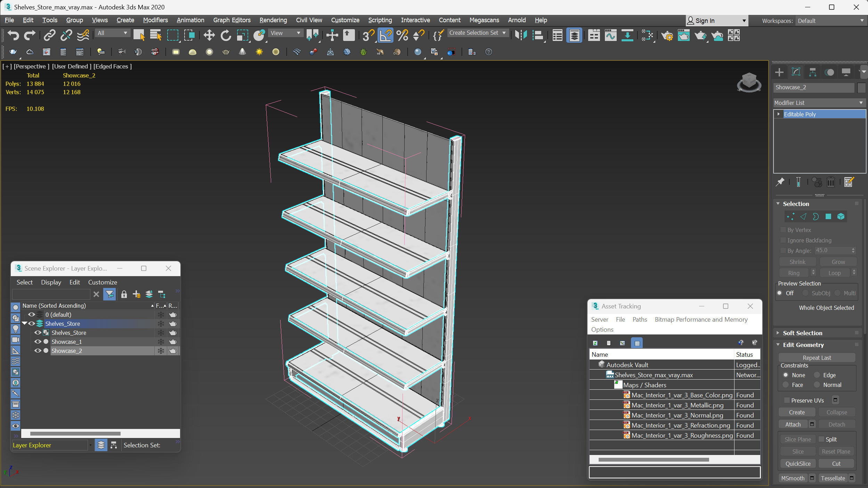Open the Modifiers menu
868x488 pixels.
tap(155, 20)
